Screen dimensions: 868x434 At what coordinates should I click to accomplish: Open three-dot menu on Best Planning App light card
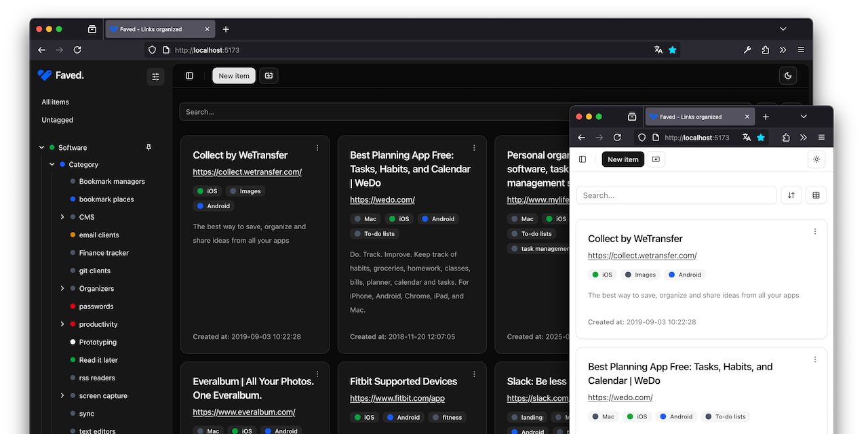point(815,359)
